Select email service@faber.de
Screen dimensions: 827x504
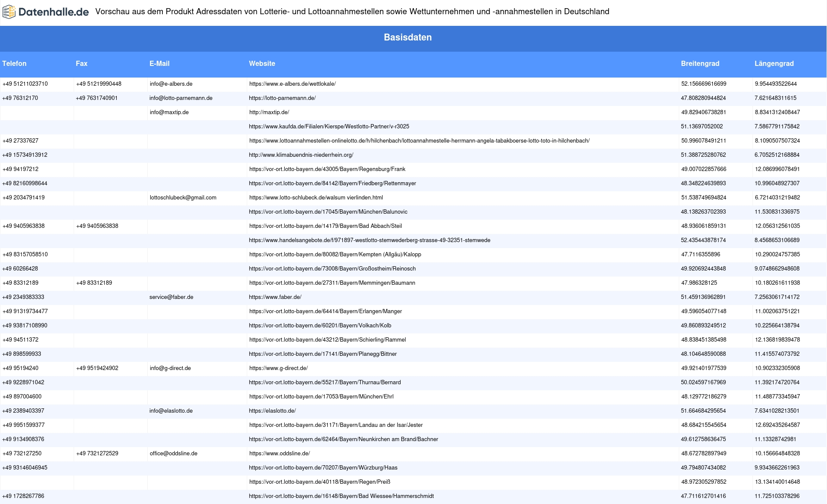pyautogui.click(x=171, y=297)
